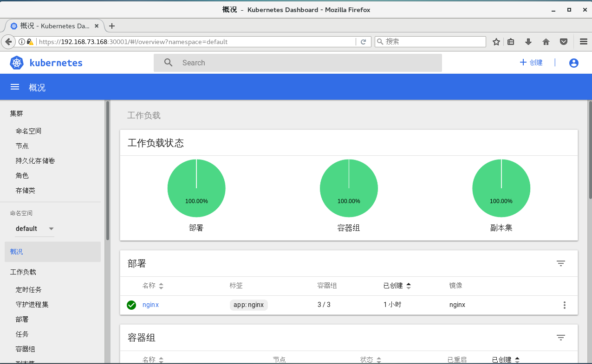Bookmark the page with the star icon

pos(496,41)
